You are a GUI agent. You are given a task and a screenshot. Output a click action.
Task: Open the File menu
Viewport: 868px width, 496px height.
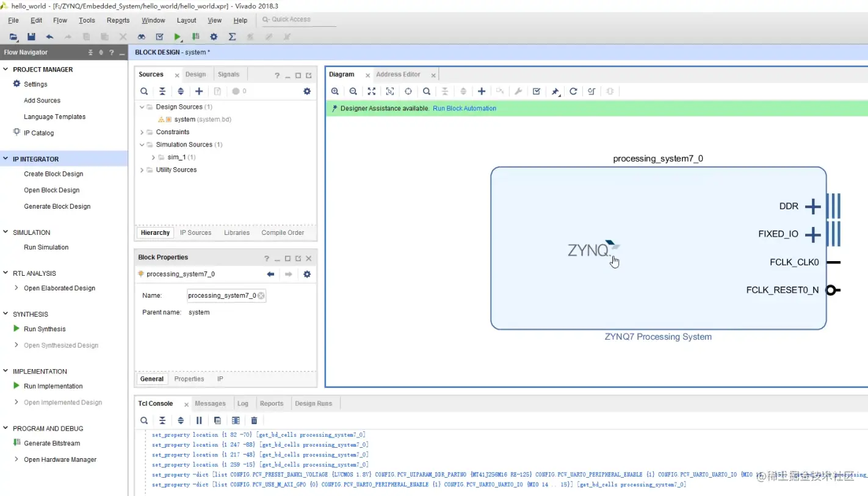pos(13,20)
